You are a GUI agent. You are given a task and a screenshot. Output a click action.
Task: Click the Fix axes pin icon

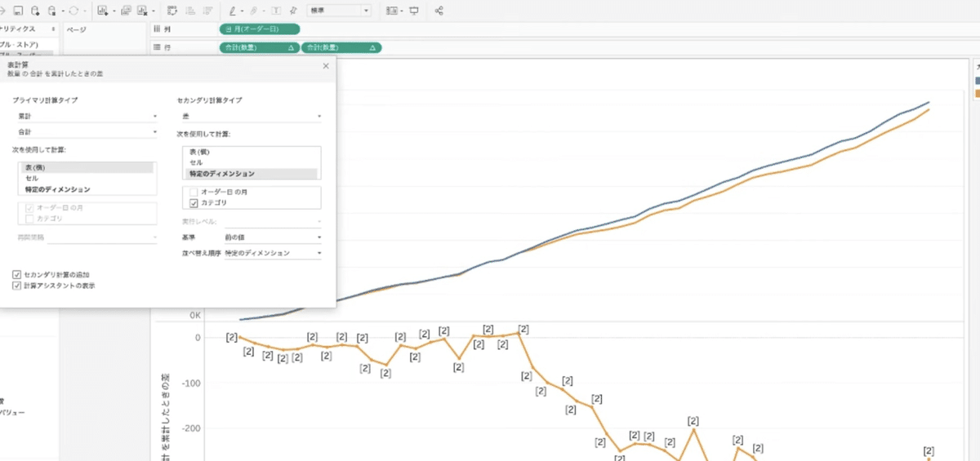click(292, 11)
